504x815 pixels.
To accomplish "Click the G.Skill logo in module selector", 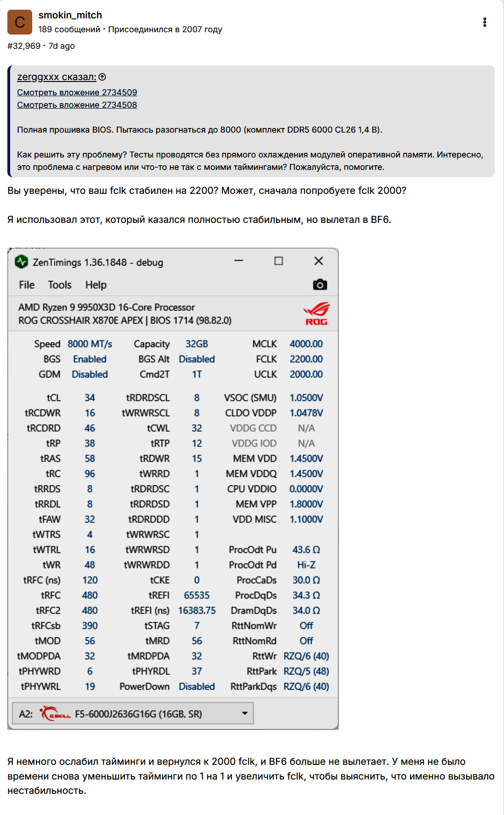I will [x=55, y=714].
